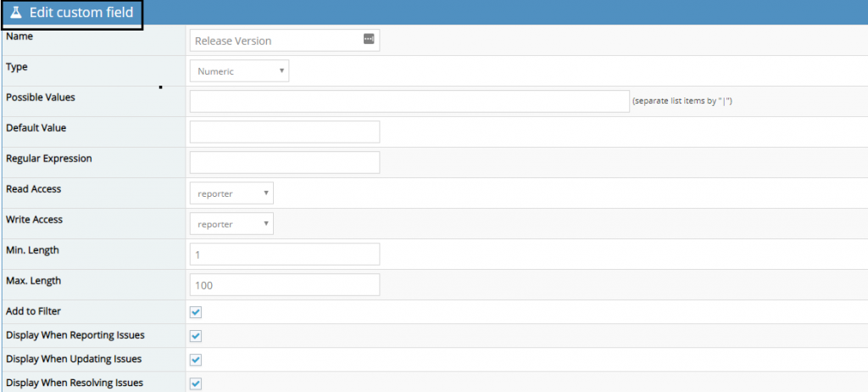Viewport: 868px width, 392px height.
Task: Click the separate list items hint text
Action: tap(682, 101)
